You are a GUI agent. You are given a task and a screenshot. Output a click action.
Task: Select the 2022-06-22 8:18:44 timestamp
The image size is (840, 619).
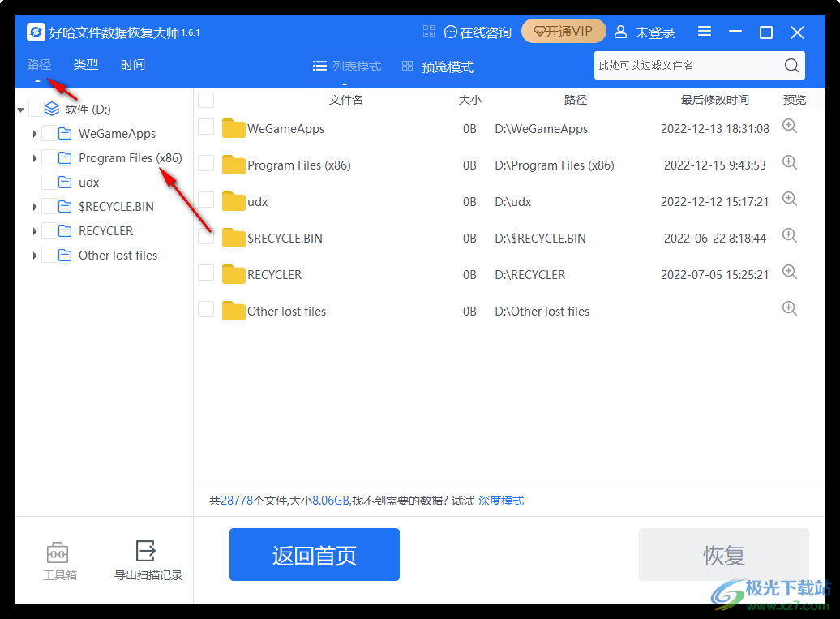pyautogui.click(x=714, y=239)
